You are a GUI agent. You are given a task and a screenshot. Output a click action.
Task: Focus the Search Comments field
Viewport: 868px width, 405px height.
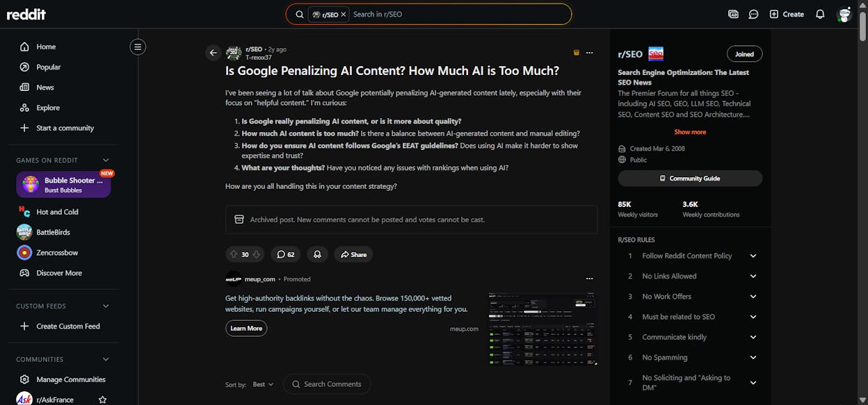click(x=327, y=384)
